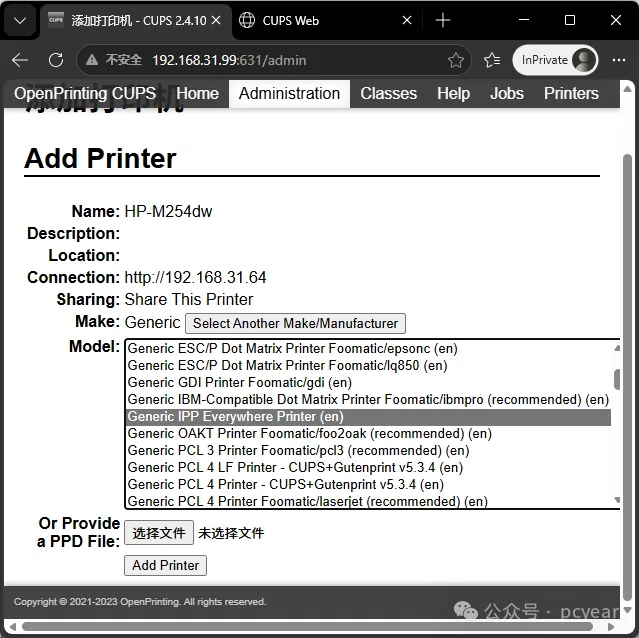Select Generic PCL 3 Printer Foomatic/pcl3
639x638 pixels.
[x=368, y=451]
